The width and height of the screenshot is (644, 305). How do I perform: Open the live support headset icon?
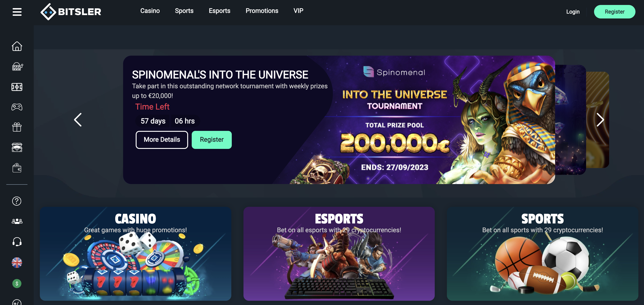pos(17,242)
